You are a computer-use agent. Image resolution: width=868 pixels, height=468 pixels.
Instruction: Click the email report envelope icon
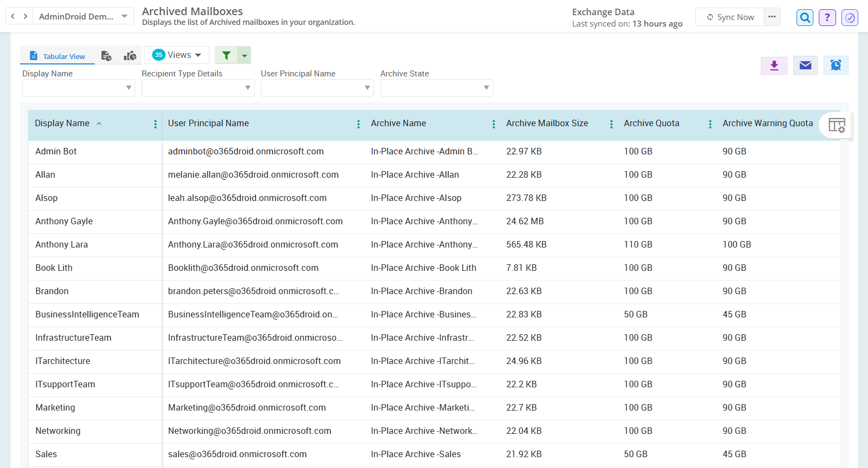tap(806, 66)
